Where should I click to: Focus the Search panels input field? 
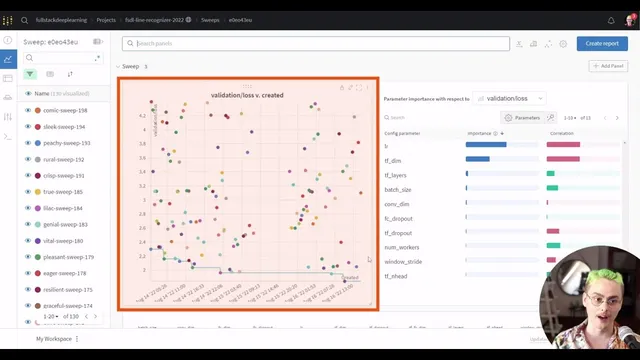coord(316,44)
